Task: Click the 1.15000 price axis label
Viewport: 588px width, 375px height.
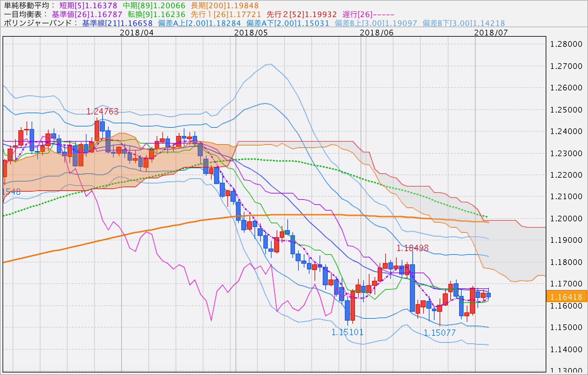Action: (566, 327)
